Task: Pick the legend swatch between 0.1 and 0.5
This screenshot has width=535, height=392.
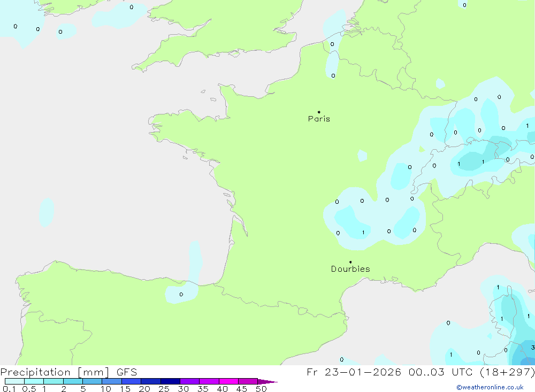Action: click(14, 381)
